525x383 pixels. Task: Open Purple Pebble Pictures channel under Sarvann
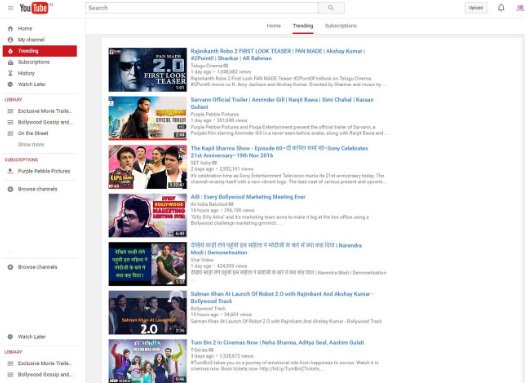[x=215, y=114]
